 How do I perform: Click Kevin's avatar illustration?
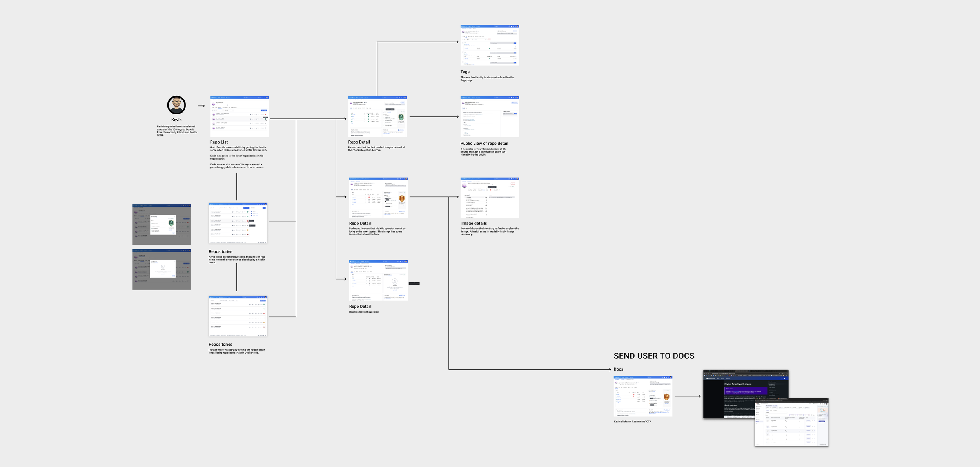[176, 105]
